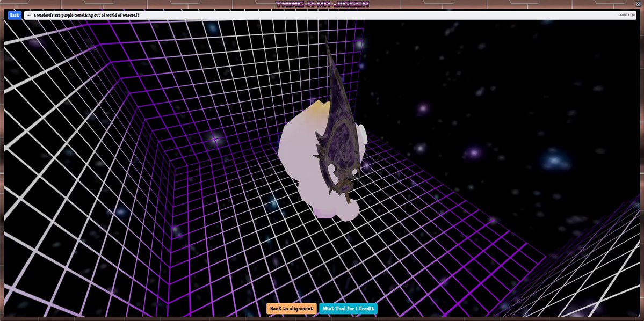Close the window with the X icon
This screenshot has width=644, height=321.
pos(638,4)
